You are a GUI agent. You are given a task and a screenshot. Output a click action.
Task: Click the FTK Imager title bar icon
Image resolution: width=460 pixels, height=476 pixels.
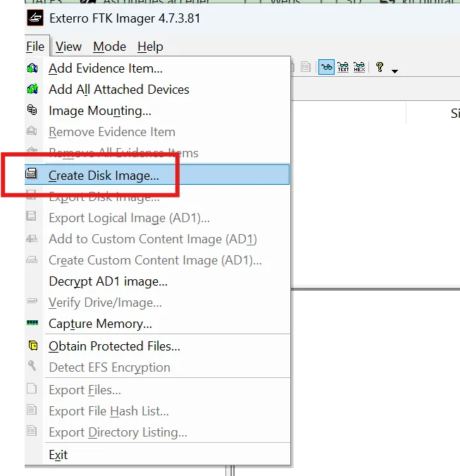[34, 19]
